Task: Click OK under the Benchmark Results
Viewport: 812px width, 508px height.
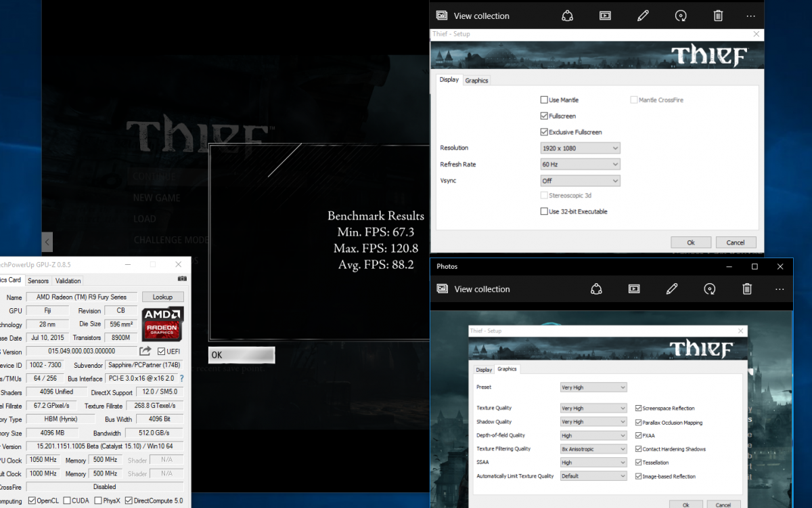Action: point(242,355)
